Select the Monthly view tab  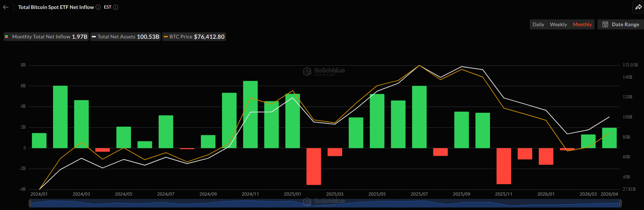[x=582, y=24]
